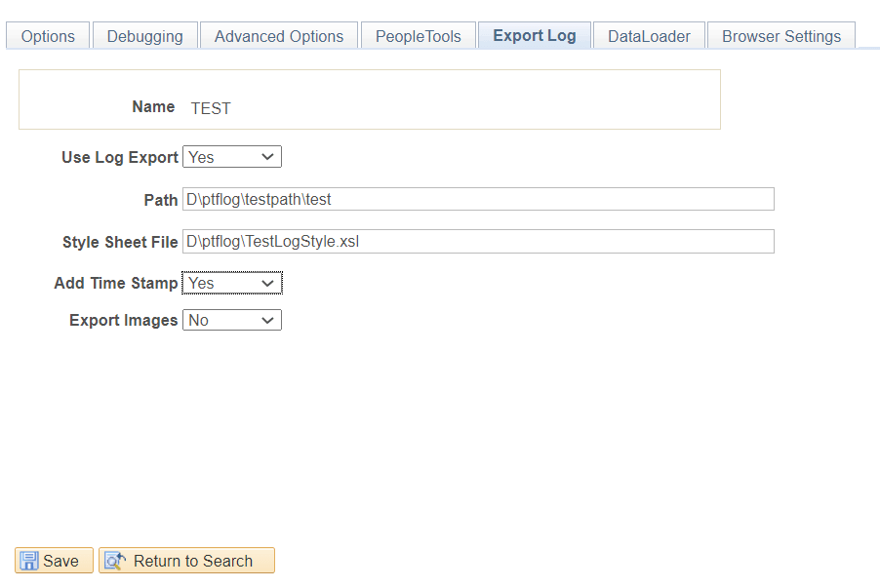Click the Save button
Screen dimensions: 880x588
click(54, 561)
